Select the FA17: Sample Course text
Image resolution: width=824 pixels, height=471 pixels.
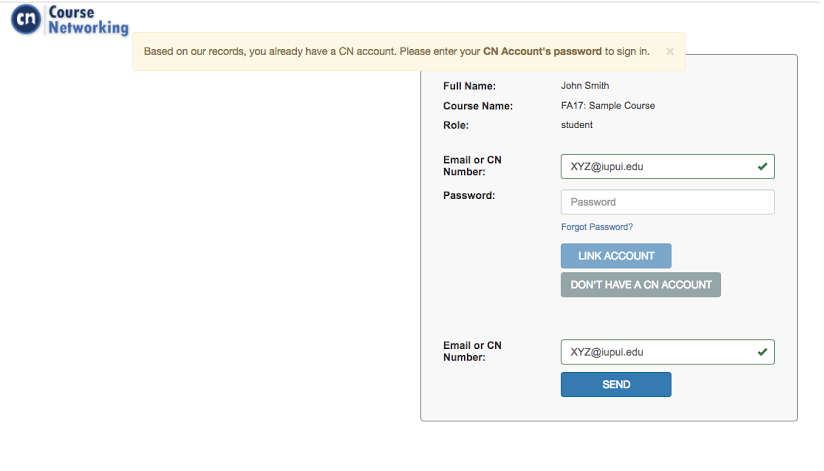pos(608,106)
